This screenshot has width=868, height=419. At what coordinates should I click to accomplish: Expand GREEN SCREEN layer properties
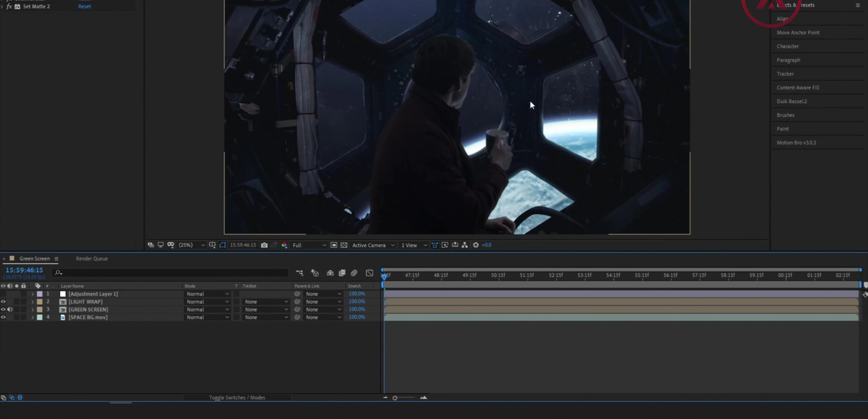pyautogui.click(x=33, y=310)
